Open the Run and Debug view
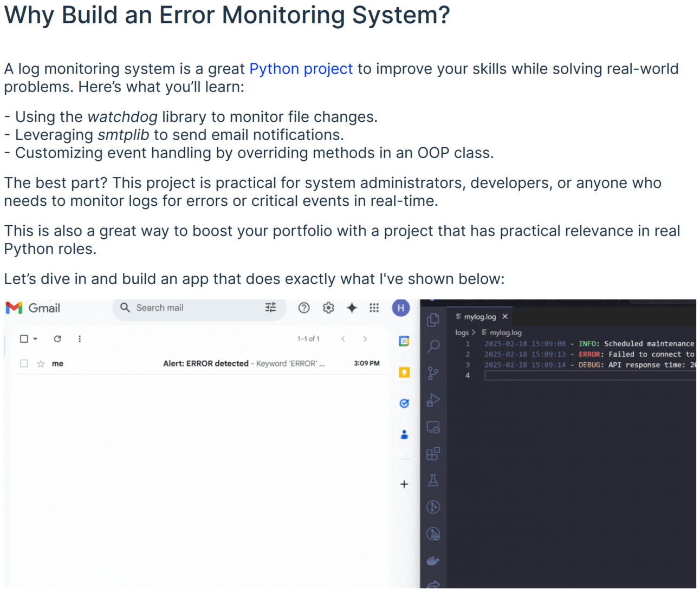Screen dimensions: 700x601 pyautogui.click(x=433, y=401)
